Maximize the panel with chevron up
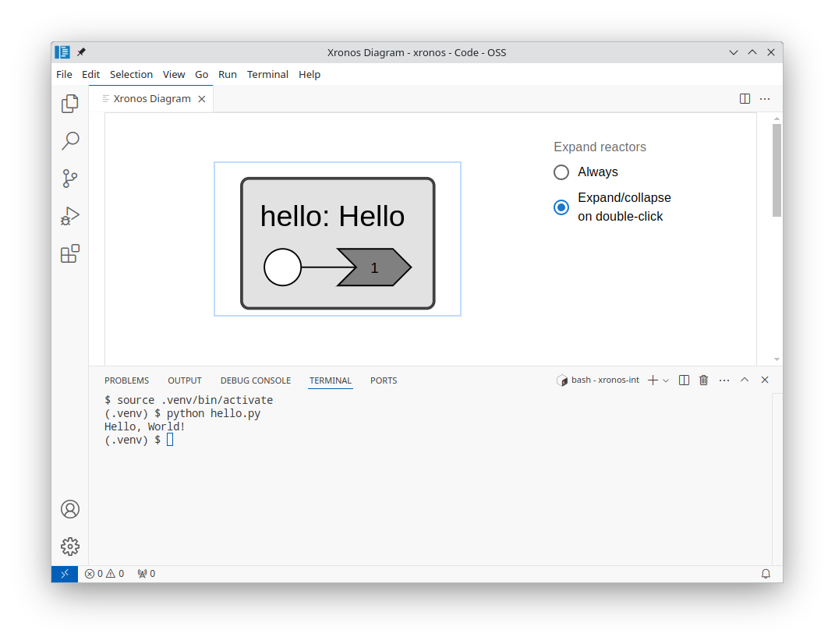 click(x=745, y=380)
